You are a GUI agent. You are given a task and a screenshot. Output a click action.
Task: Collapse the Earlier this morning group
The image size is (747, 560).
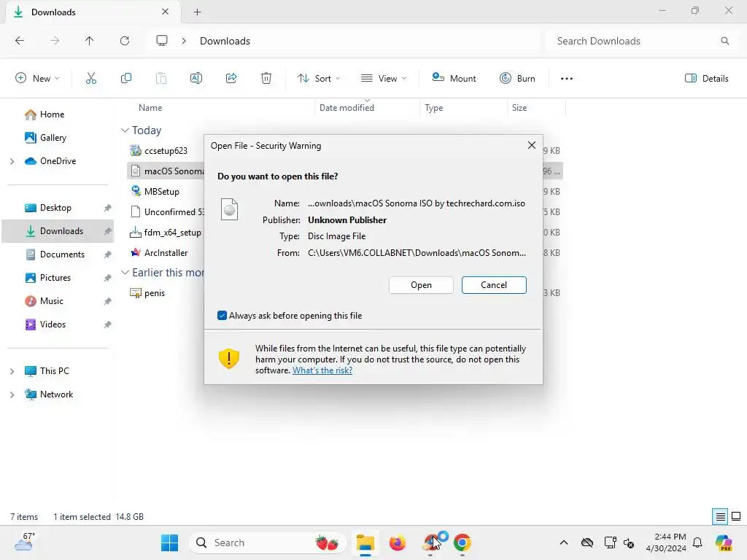(125, 273)
